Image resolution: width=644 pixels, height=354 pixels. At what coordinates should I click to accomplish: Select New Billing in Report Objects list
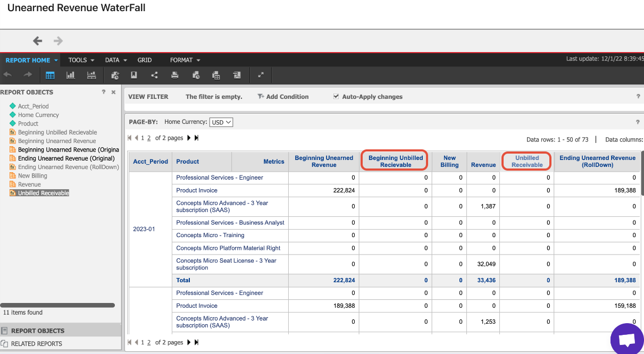pyautogui.click(x=32, y=176)
